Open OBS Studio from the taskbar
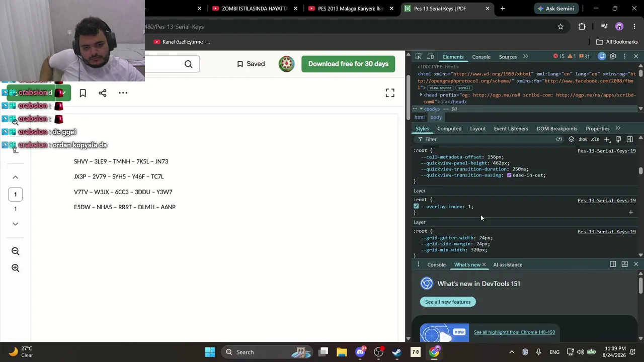 (x=379, y=352)
